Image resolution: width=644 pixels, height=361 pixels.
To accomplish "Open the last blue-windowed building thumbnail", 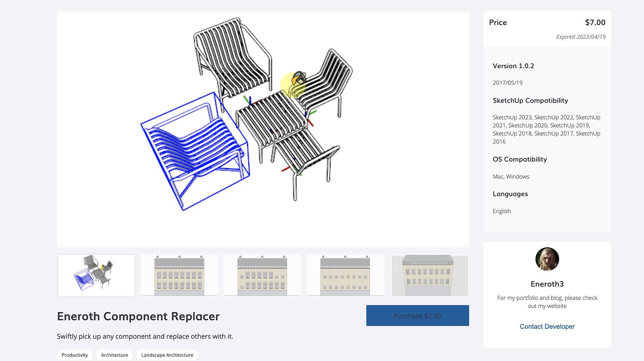I will [429, 275].
